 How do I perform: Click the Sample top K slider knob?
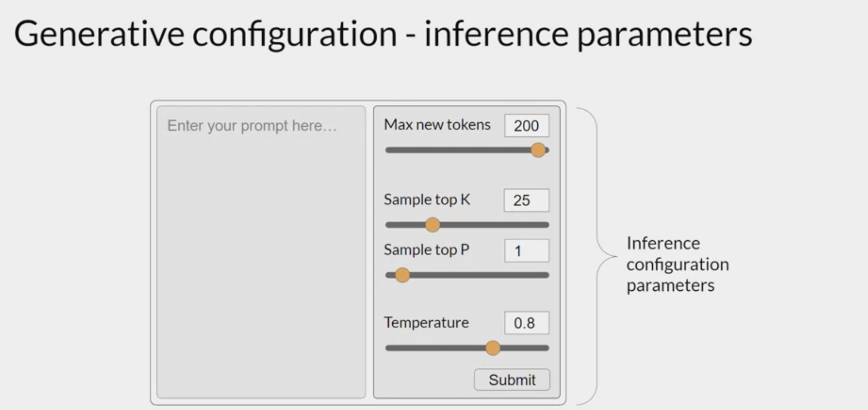tap(432, 225)
